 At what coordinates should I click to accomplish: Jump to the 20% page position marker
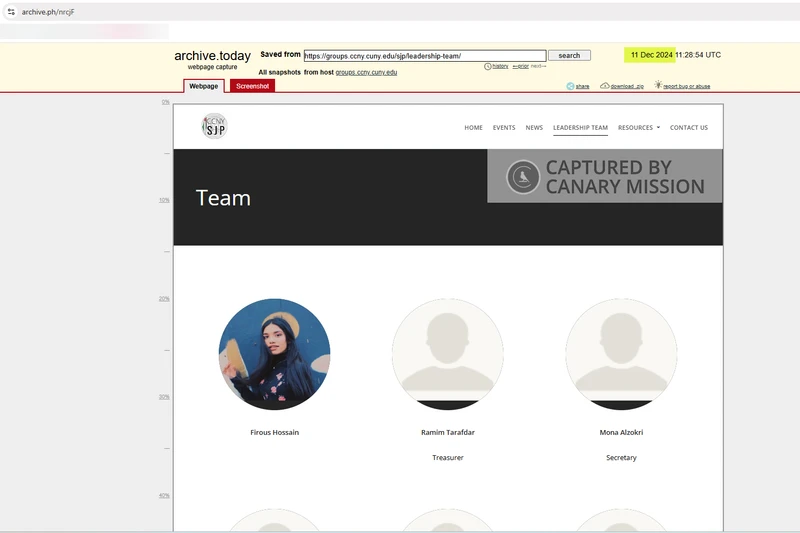(x=164, y=299)
